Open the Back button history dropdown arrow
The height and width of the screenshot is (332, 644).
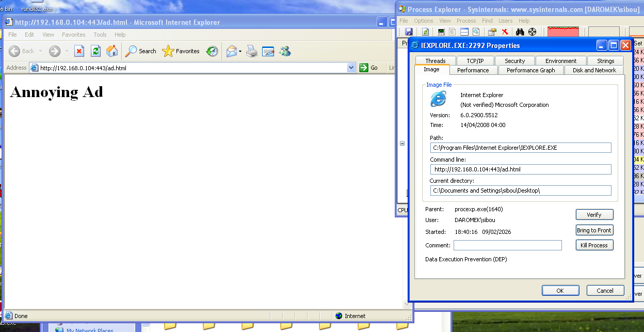41,51
